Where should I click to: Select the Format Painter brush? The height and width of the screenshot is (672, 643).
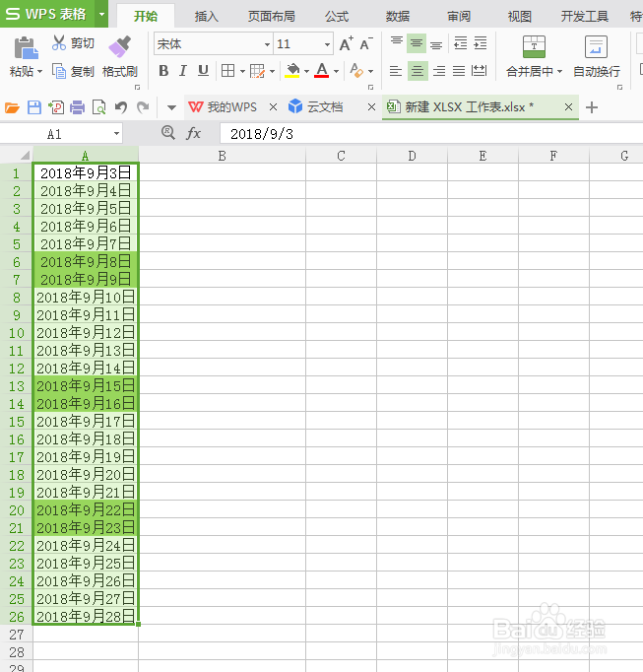point(119,46)
